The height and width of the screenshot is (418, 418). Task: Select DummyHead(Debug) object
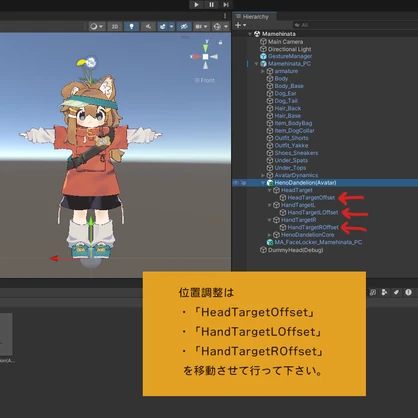point(295,250)
